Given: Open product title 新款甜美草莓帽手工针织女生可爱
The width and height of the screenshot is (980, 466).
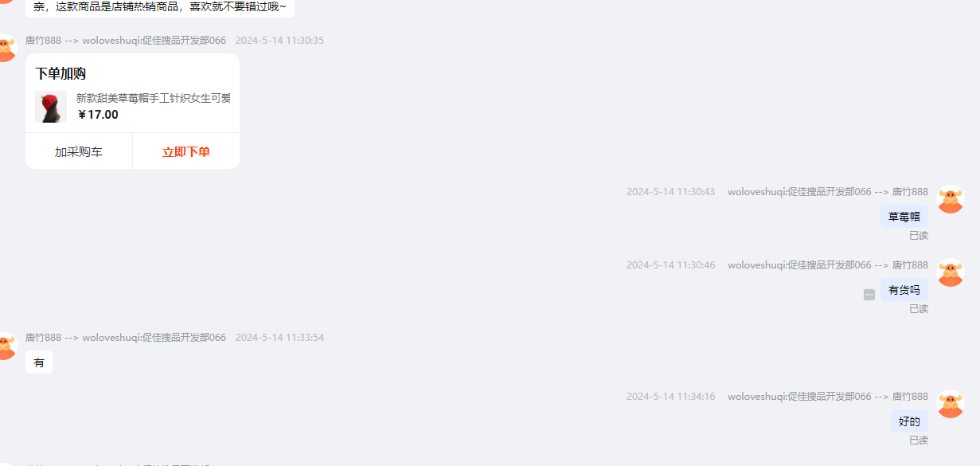Looking at the screenshot, I should (x=154, y=98).
